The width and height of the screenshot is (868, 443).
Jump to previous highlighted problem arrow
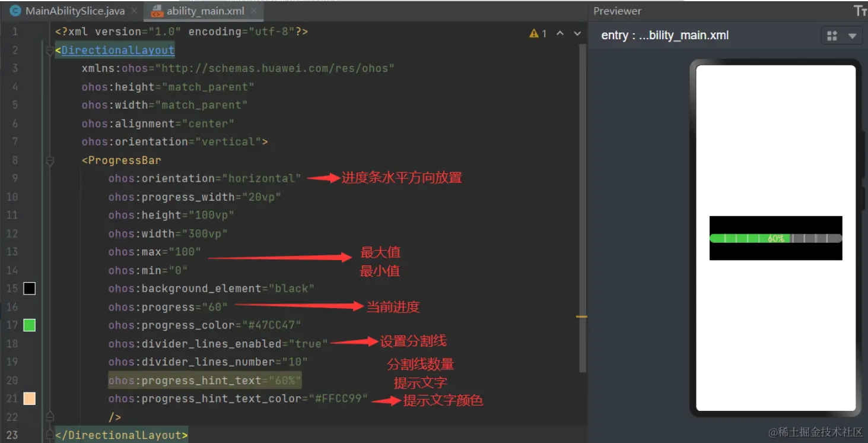[560, 34]
